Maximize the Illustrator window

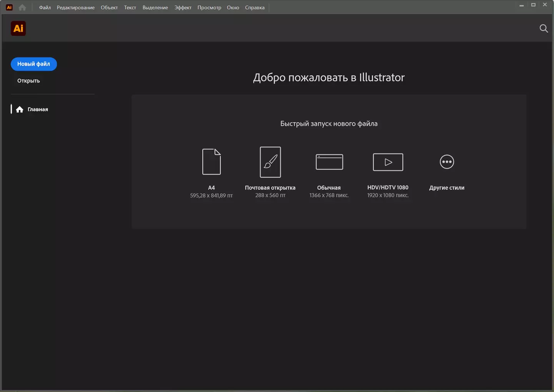[533, 5]
